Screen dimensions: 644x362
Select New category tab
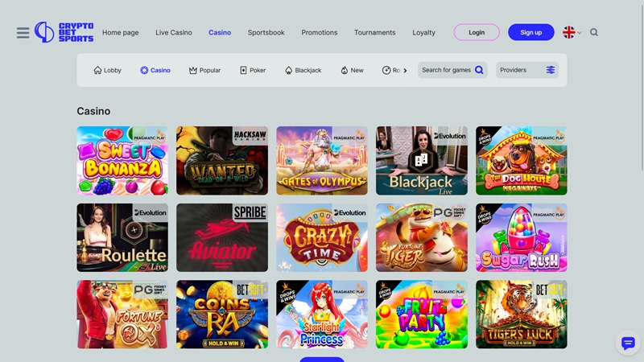pyautogui.click(x=352, y=70)
